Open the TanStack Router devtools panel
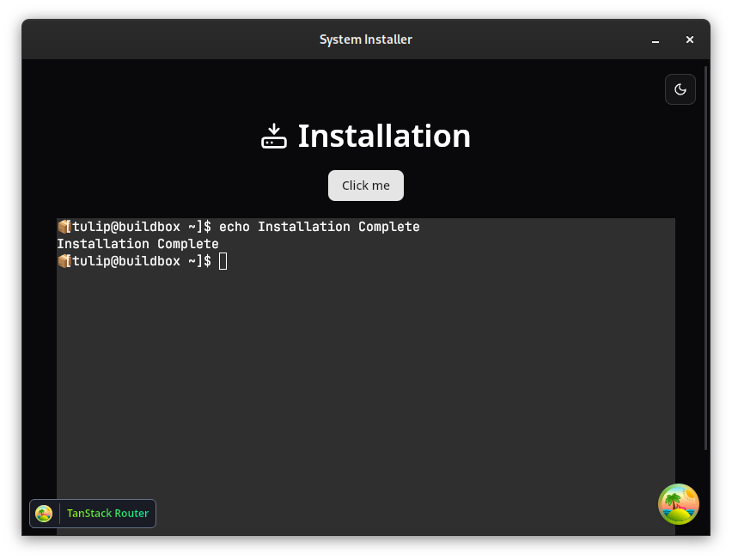Viewport: 732px width, 560px height. 93,514
